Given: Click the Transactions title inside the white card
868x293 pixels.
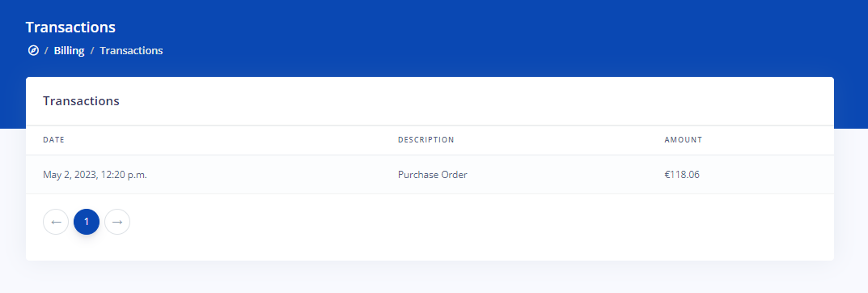Looking at the screenshot, I should tap(82, 101).
